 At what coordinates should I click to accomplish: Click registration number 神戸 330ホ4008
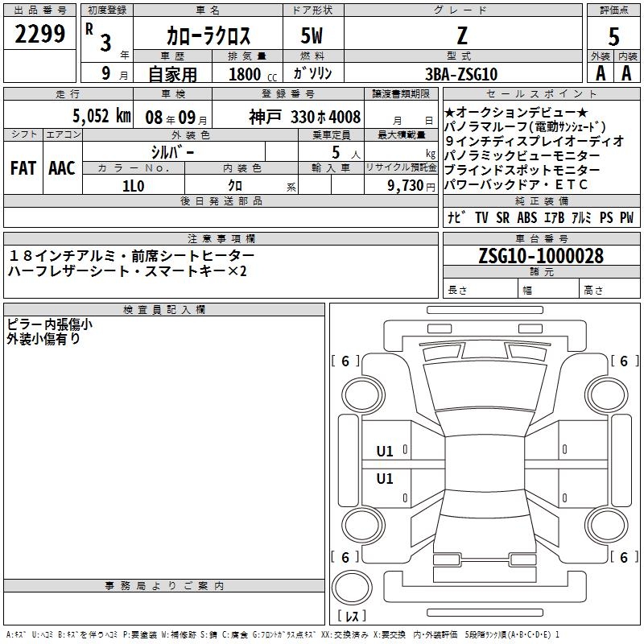coord(305,117)
